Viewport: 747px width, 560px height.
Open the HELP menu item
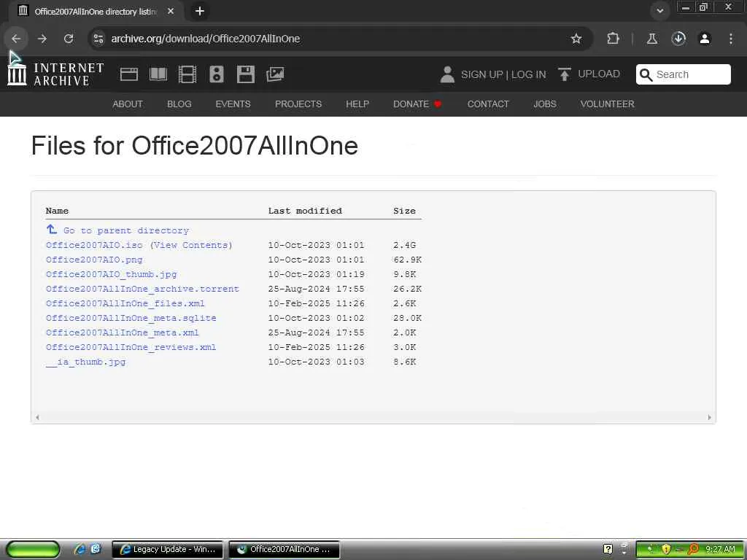(357, 104)
